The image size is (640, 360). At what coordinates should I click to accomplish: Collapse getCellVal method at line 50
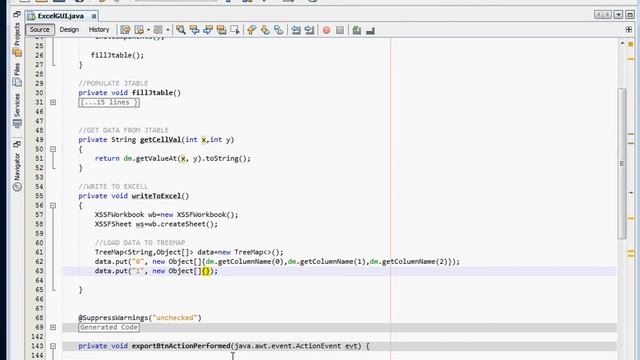[x=53, y=149]
